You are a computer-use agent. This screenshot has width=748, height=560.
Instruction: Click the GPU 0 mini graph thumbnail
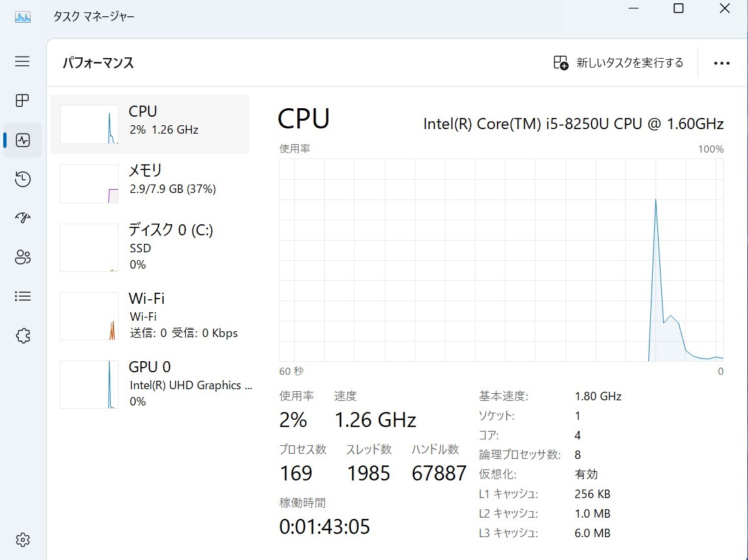[x=89, y=385]
